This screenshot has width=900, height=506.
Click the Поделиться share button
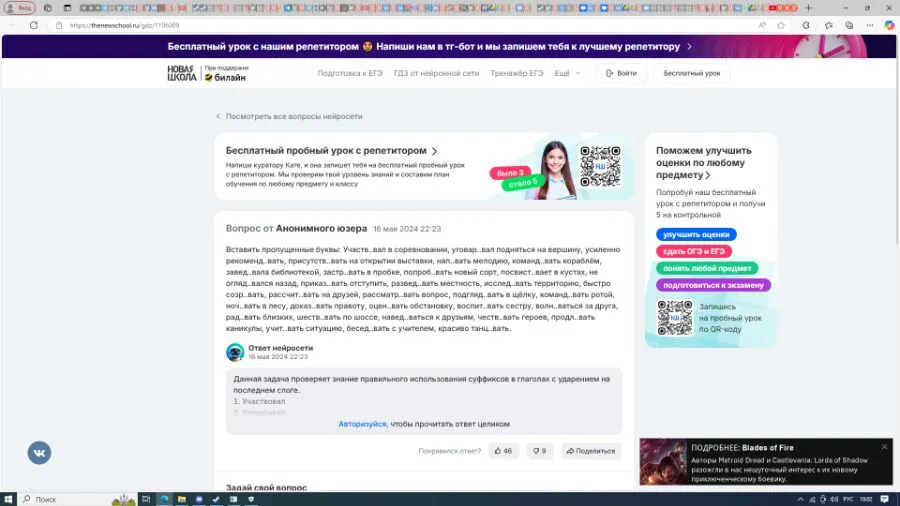[591, 451]
